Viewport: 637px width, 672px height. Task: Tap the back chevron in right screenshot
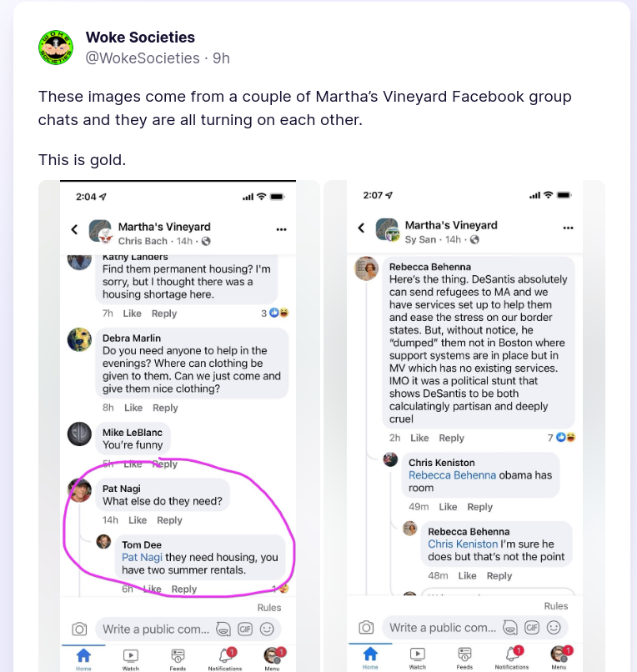(x=361, y=228)
